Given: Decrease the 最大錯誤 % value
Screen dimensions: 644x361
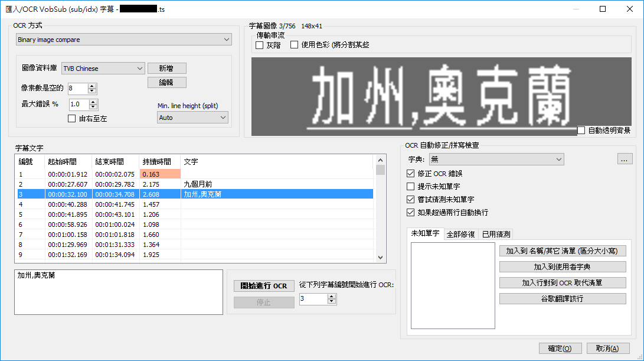Looking at the screenshot, I should 94,107.
